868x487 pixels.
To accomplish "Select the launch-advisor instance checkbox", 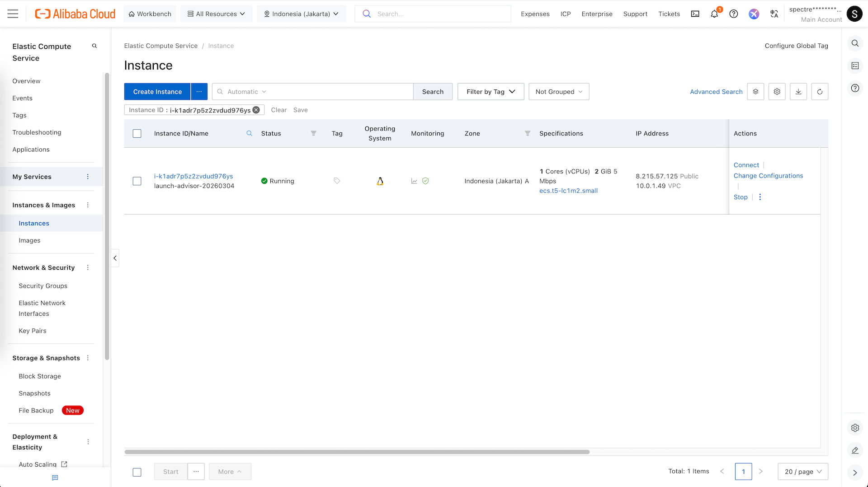I will pos(137,181).
